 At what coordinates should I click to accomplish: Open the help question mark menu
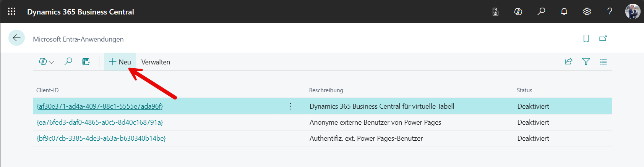(610, 12)
